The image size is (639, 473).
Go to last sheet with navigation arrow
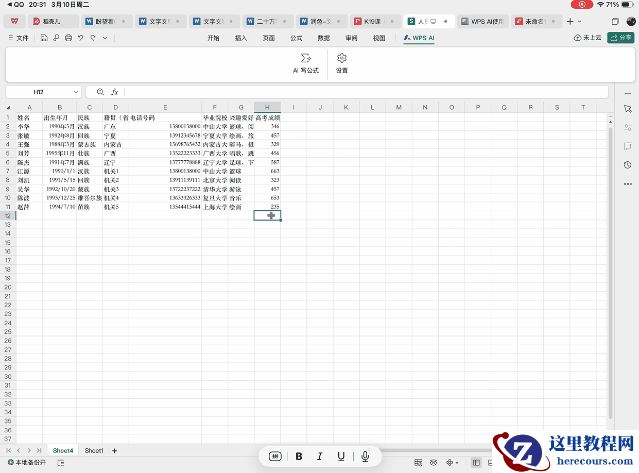(39, 451)
